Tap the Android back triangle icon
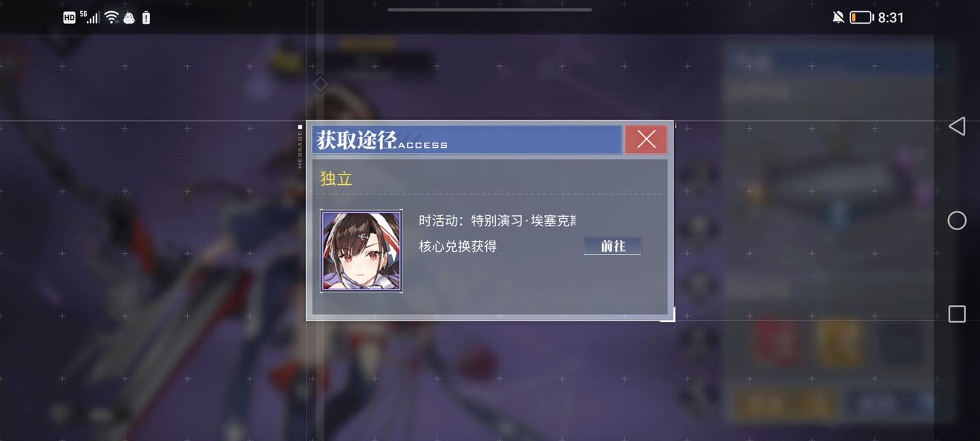 tap(957, 126)
